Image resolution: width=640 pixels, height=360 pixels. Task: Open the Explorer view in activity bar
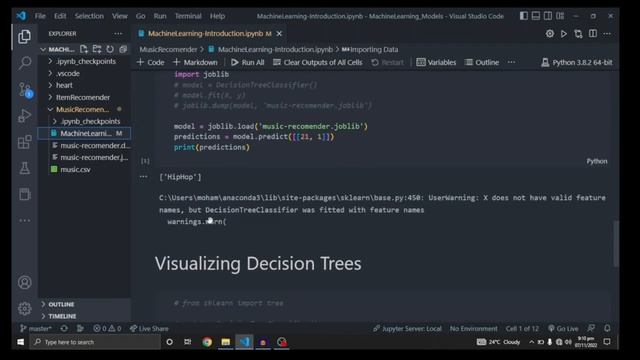(24, 37)
